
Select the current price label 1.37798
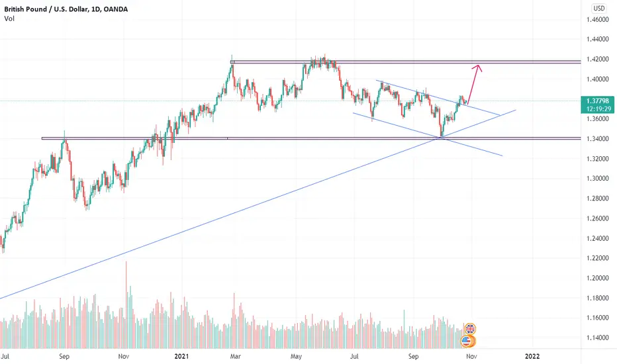click(597, 101)
